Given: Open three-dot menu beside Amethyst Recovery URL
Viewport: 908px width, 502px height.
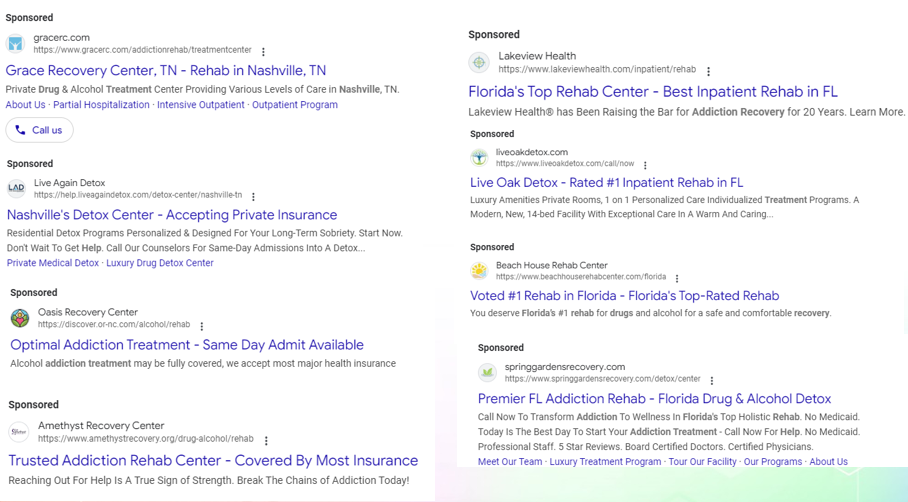Looking at the screenshot, I should 266,441.
